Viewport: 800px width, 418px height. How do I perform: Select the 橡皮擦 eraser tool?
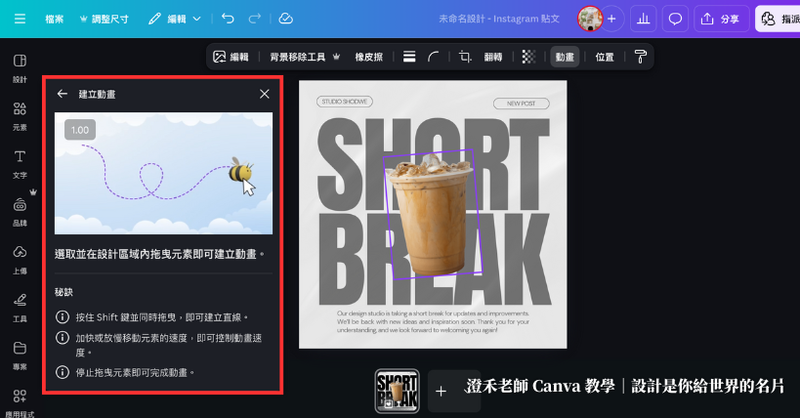369,57
